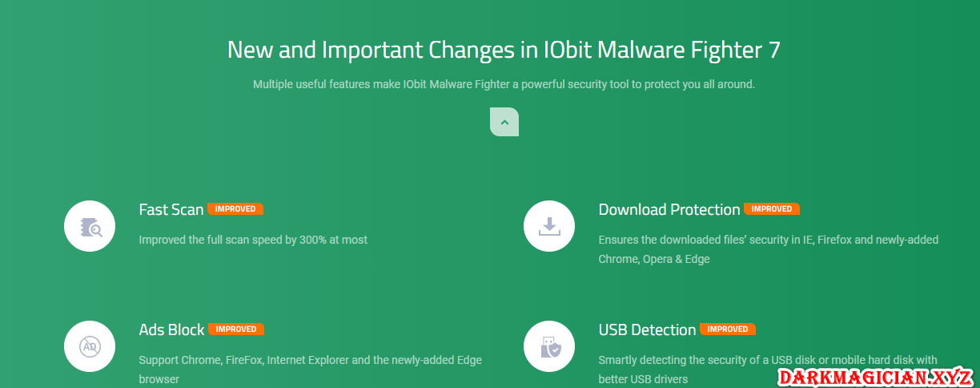Viewport: 980px width, 388px height.
Task: Select the Download Protection title
Action: tap(669, 209)
